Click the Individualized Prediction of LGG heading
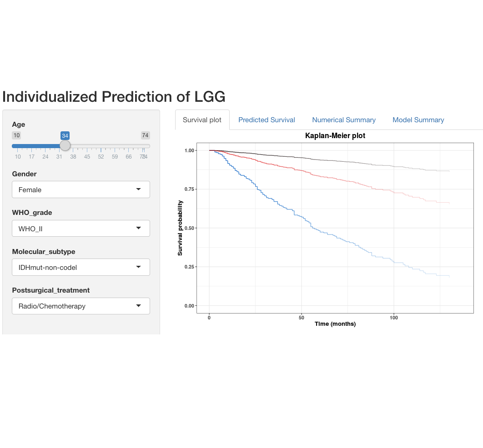This screenshot has height=448, width=483. [x=114, y=97]
